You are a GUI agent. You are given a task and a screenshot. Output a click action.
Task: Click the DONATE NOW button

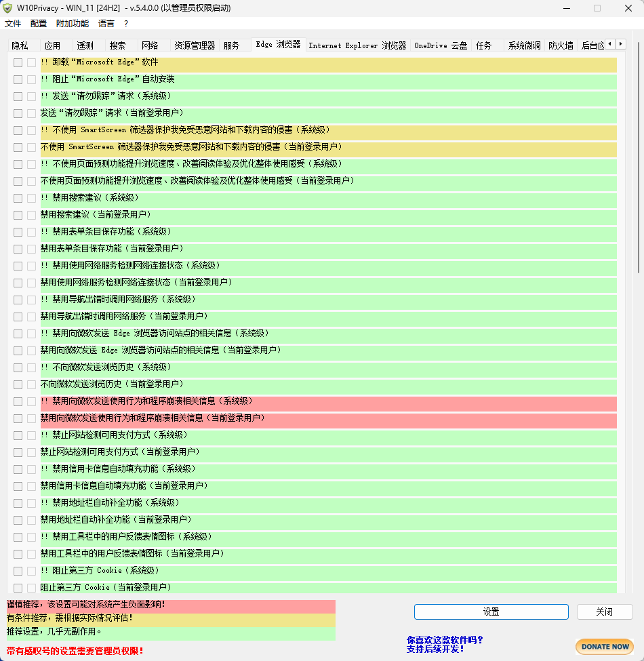605,646
